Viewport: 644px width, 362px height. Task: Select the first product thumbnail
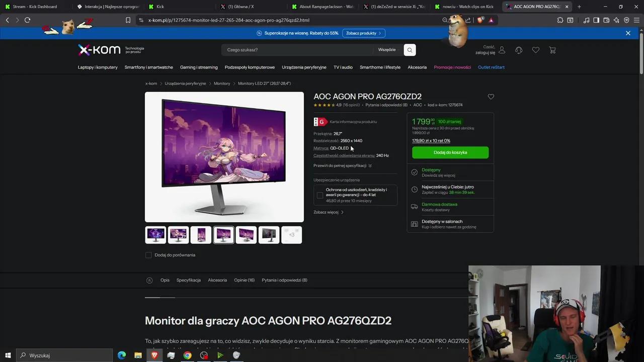point(155,235)
